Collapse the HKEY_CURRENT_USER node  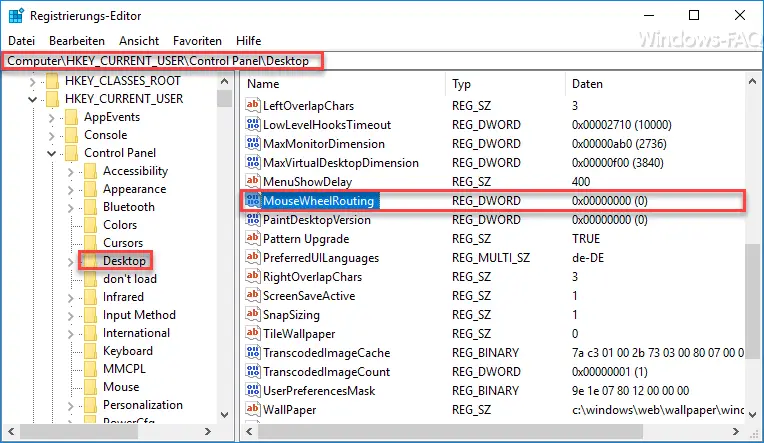tap(33, 99)
